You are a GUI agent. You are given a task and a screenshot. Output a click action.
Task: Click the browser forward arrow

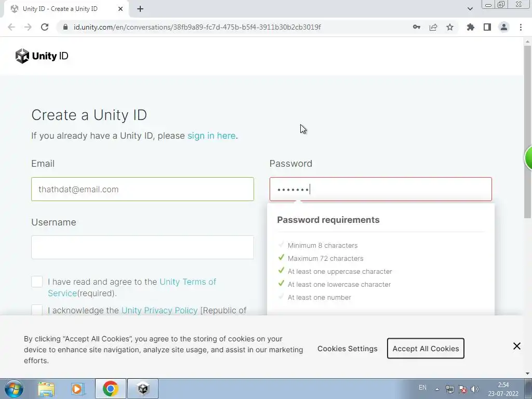[28, 27]
